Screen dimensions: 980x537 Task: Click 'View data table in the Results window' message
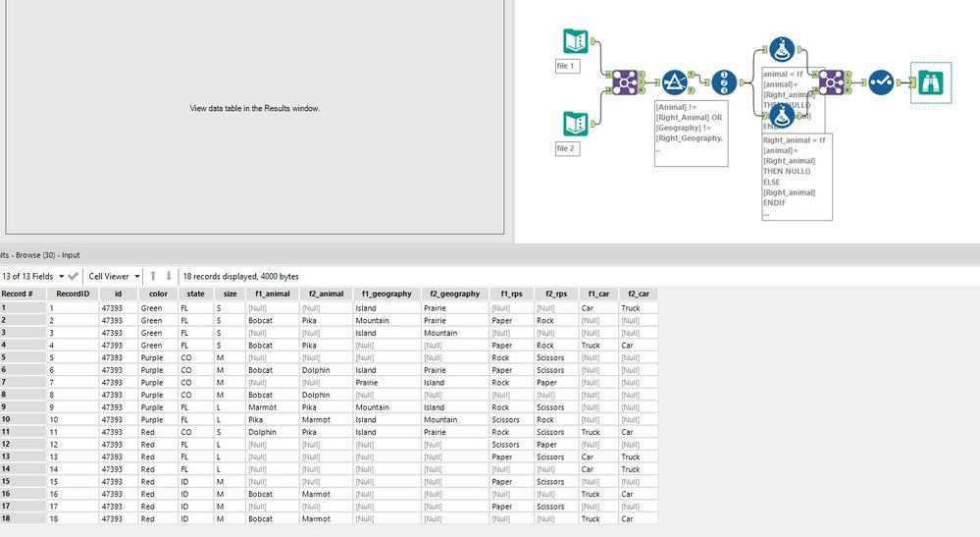pos(254,108)
